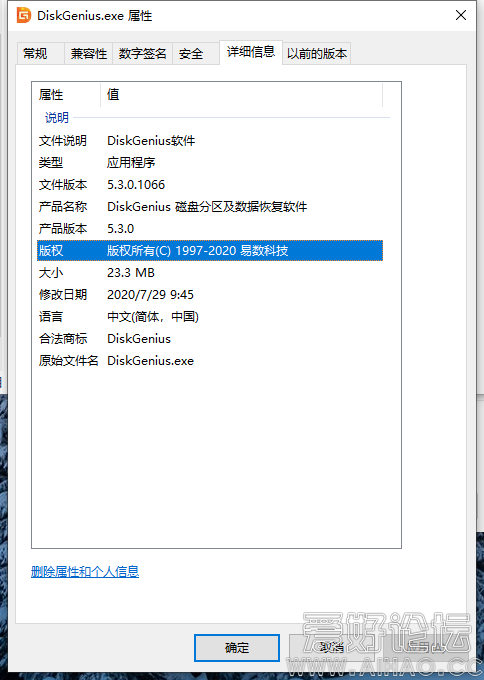
Task: Click the value DiskGenius软件
Action: [x=151, y=141]
